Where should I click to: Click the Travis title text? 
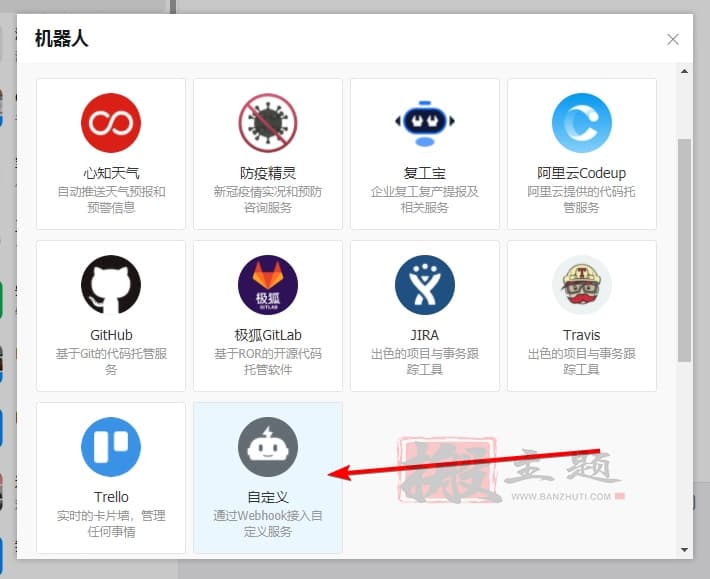pyautogui.click(x=582, y=335)
